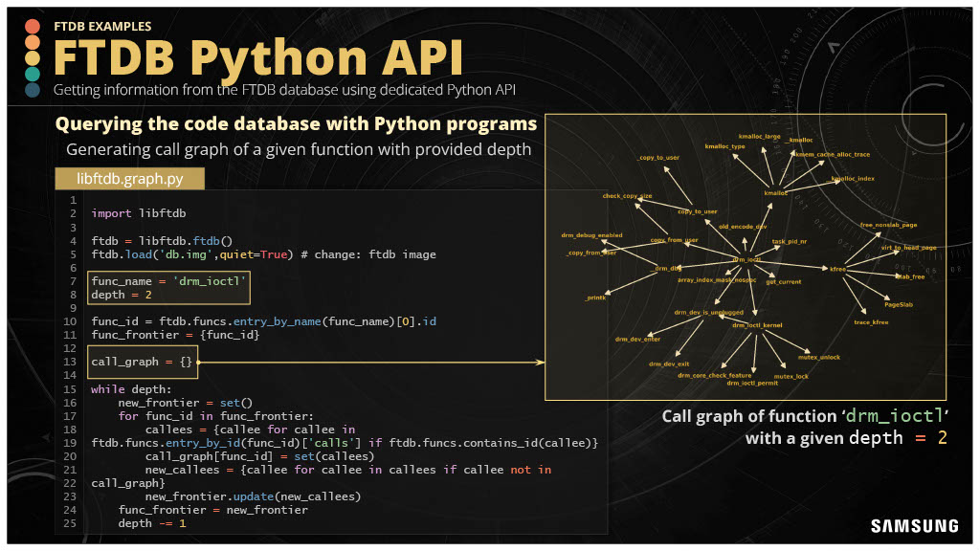This screenshot has height=551, width=980.
Task: Click the 'func_frontier = new_frontier' code line
Action: (212, 510)
